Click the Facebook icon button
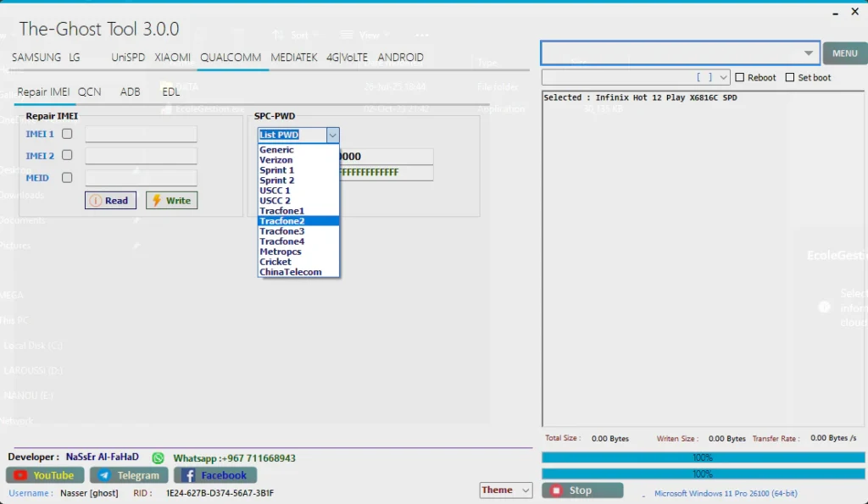This screenshot has height=504, width=868. click(x=189, y=475)
